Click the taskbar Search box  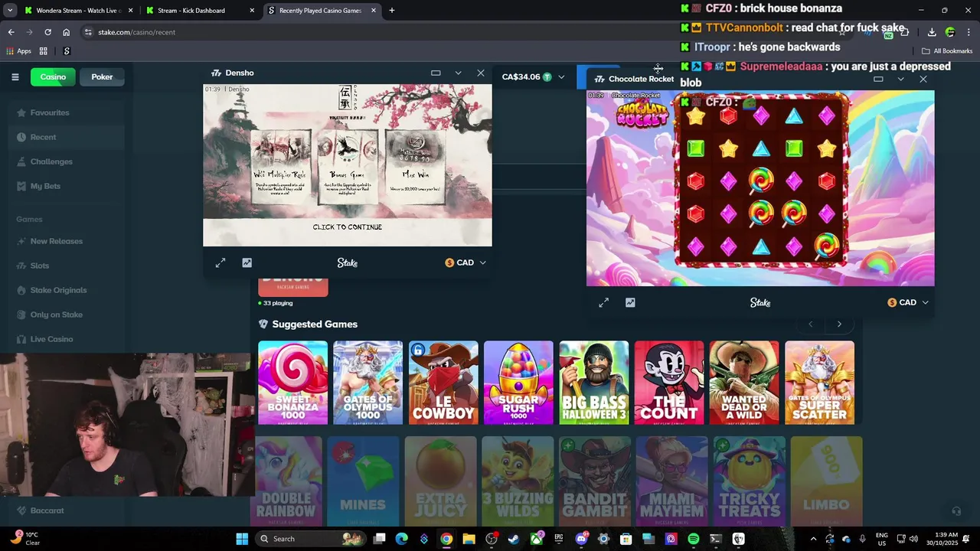click(x=309, y=539)
